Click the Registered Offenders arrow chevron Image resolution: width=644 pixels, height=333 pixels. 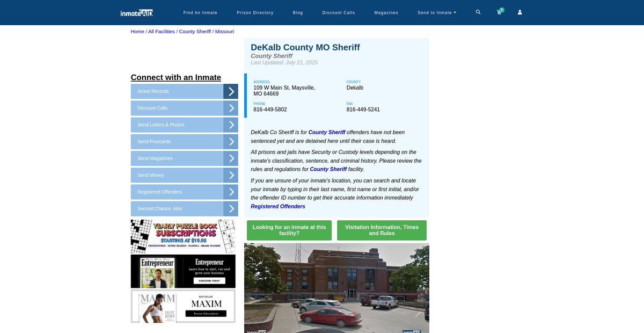pyautogui.click(x=231, y=192)
